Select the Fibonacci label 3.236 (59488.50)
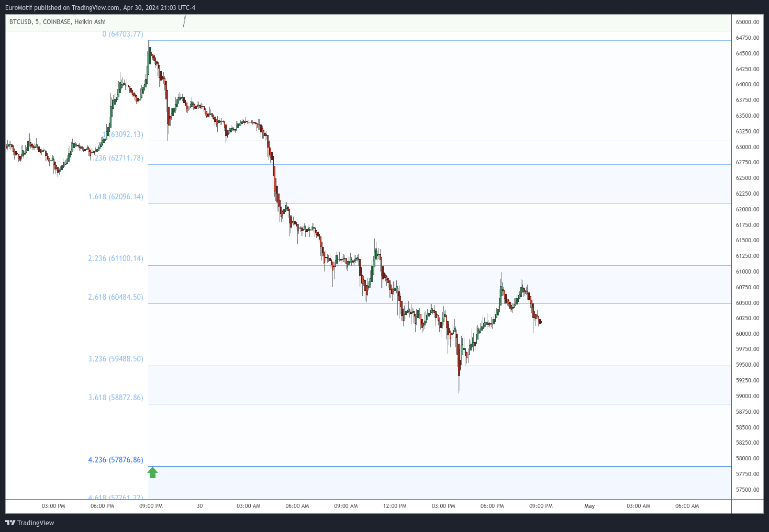The image size is (769, 532). click(x=116, y=359)
